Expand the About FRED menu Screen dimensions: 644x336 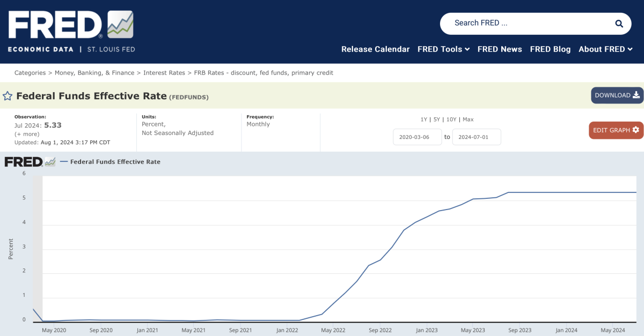tap(605, 49)
